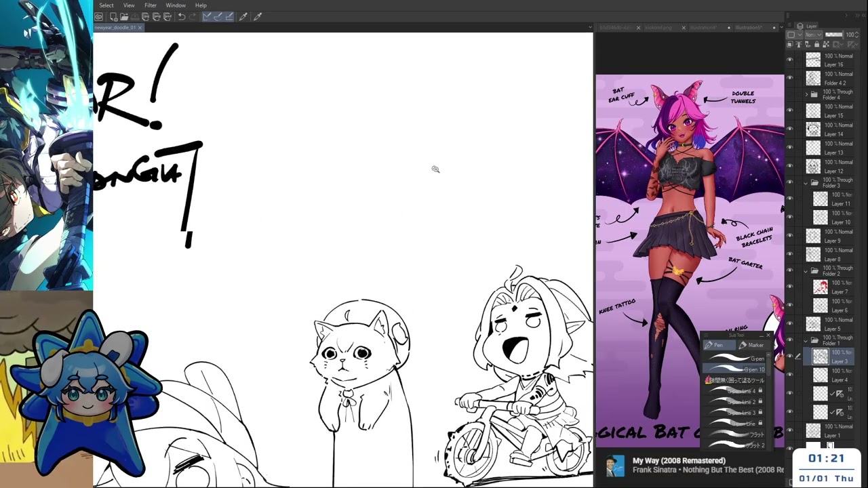Collapse Folder 2 in layer list
The image size is (868, 488).
806,271
